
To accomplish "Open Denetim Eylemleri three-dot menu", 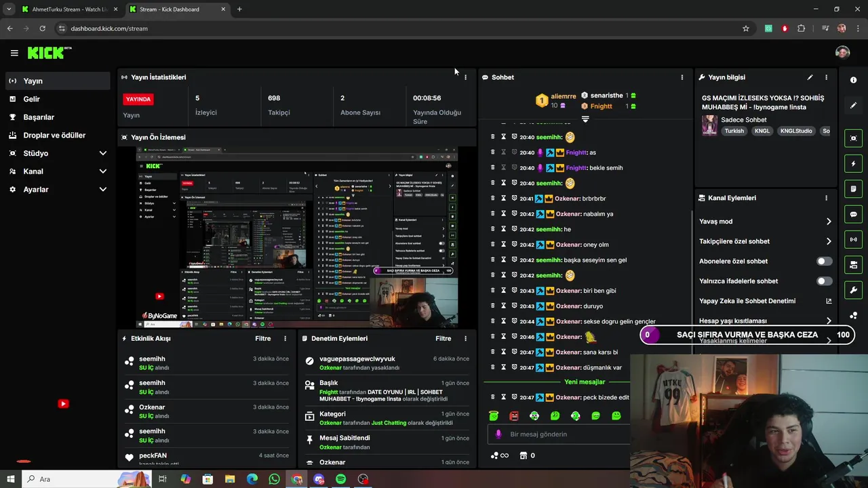I will click(465, 338).
